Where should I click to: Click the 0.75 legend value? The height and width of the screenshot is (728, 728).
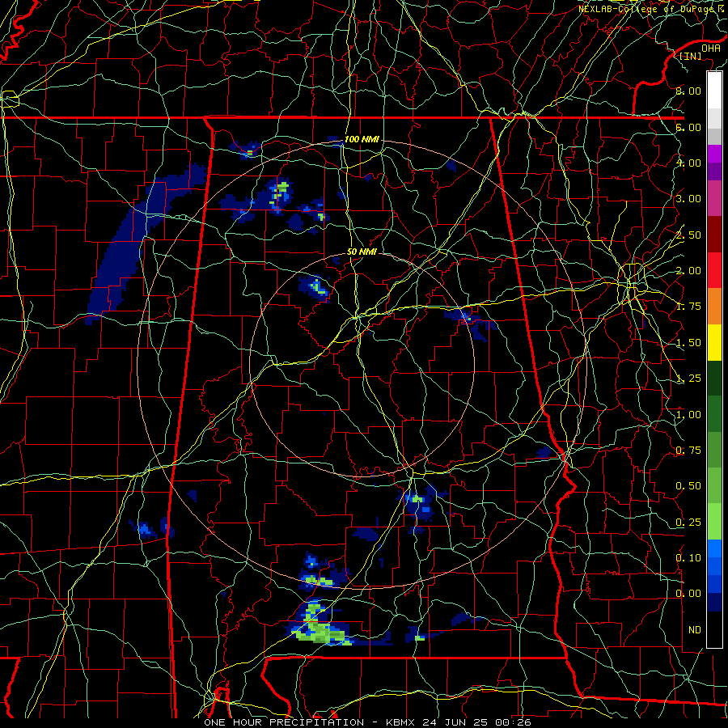click(x=688, y=451)
